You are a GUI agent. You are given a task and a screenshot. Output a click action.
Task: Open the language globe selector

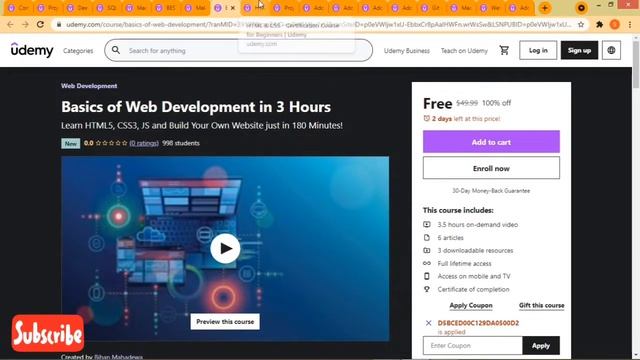tap(611, 50)
